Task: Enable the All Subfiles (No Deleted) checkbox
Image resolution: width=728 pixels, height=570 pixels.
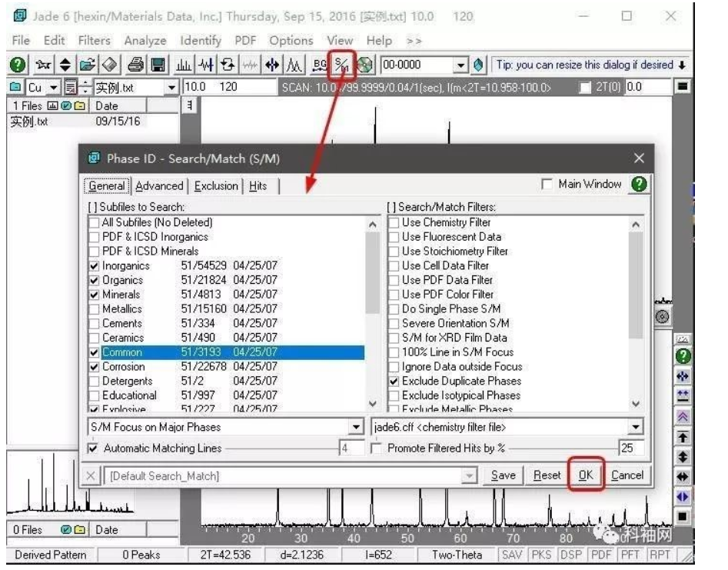Action: click(x=95, y=222)
